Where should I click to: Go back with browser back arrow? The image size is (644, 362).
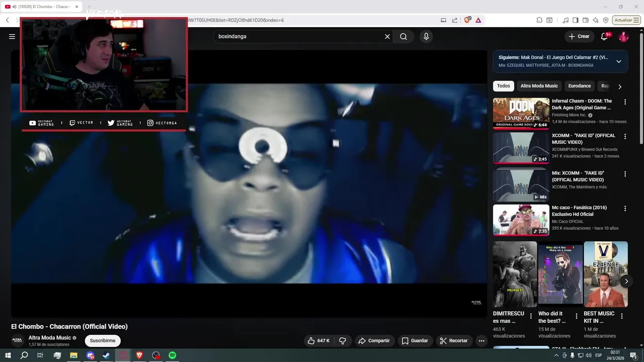[8, 20]
